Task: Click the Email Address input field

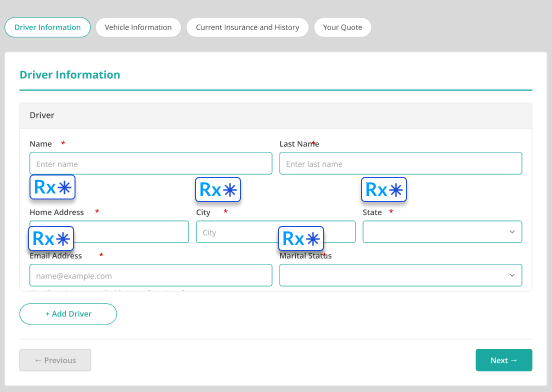Action: pos(151,275)
